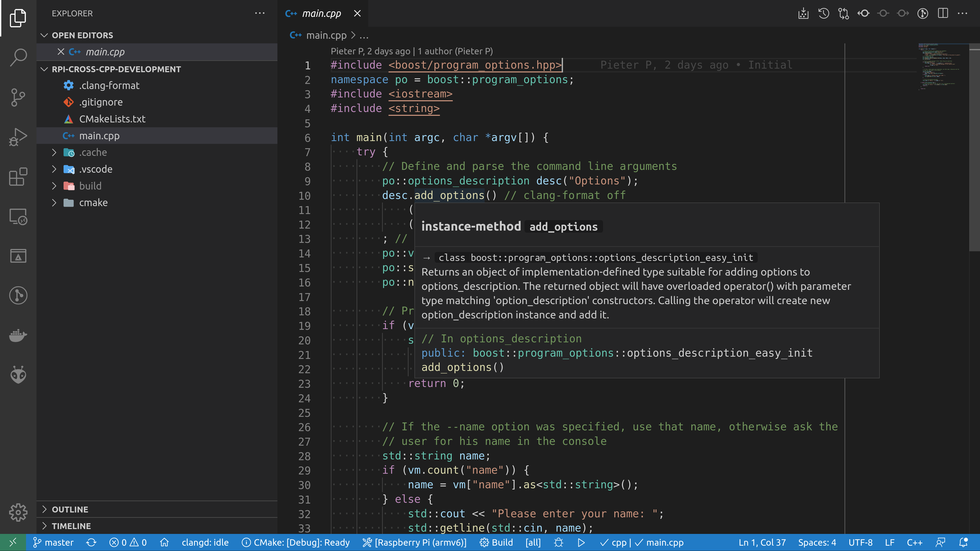The width and height of the screenshot is (980, 551).
Task: Change the [all] build target
Action: click(533, 543)
